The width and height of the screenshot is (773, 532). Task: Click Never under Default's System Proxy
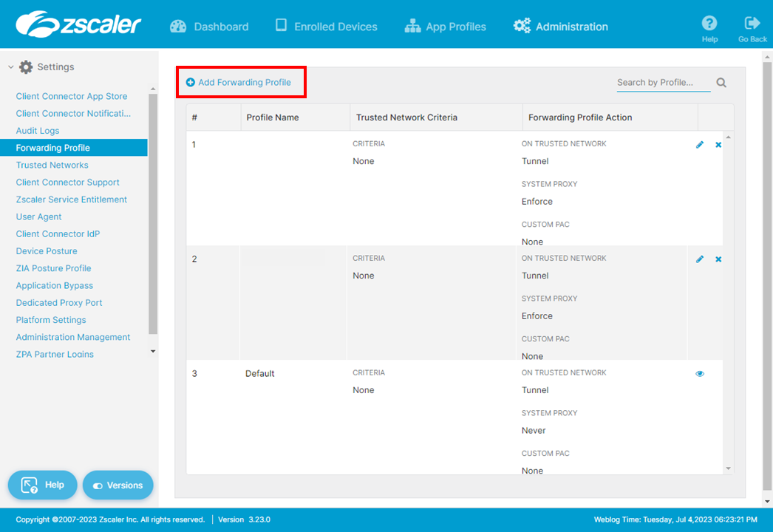534,431
